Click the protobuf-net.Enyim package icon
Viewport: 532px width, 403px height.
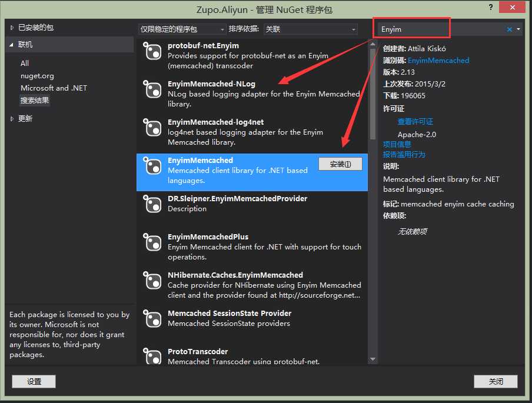[x=152, y=51]
